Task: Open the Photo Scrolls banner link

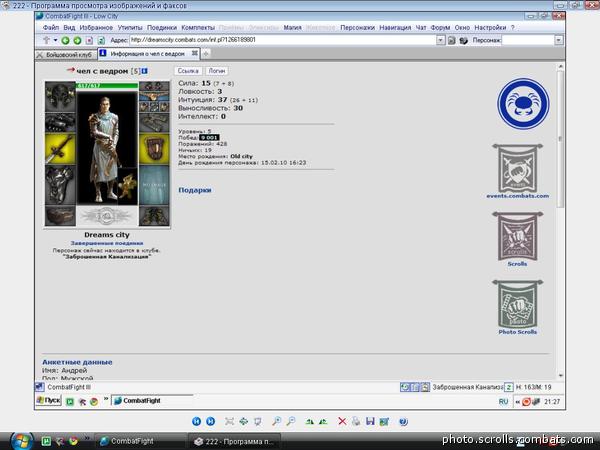Action: [517, 307]
